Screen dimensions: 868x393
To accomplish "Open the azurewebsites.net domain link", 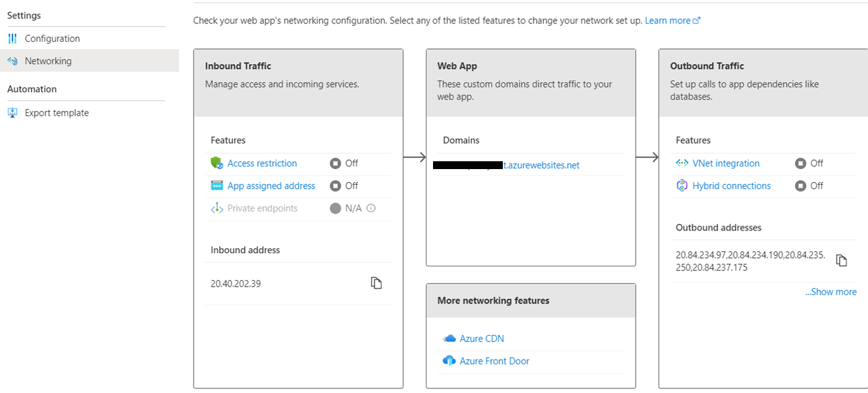I will [506, 165].
